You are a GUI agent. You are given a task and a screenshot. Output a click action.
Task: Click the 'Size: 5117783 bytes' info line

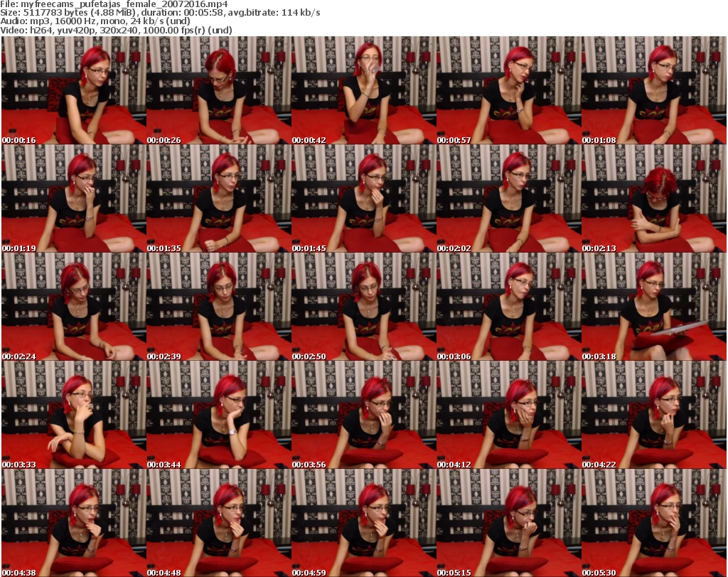click(160, 13)
